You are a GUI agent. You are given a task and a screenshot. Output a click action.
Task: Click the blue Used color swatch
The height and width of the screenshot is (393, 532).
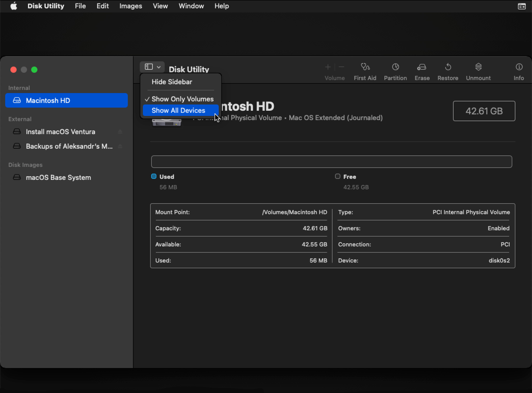154,176
